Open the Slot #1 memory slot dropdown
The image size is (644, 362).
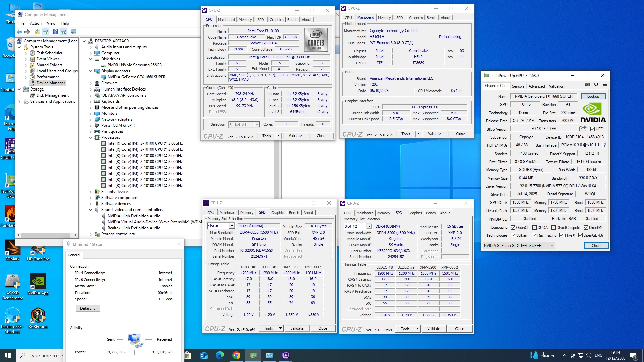tap(232, 226)
